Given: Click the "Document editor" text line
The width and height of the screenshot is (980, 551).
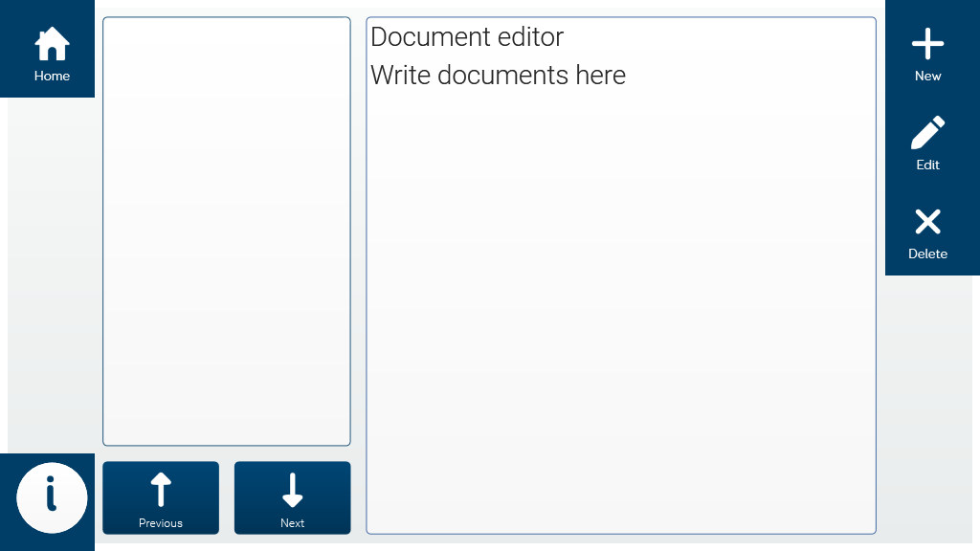Looking at the screenshot, I should point(467,37).
